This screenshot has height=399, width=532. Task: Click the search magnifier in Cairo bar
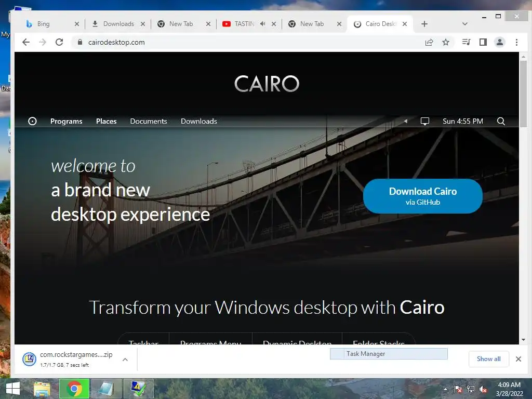[x=501, y=121]
